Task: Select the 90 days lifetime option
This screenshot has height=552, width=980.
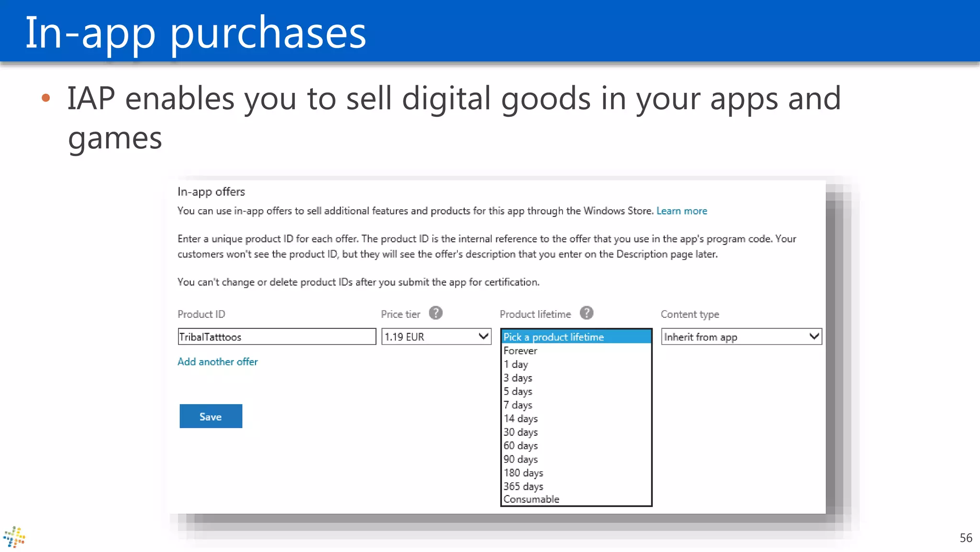Action: click(576, 459)
